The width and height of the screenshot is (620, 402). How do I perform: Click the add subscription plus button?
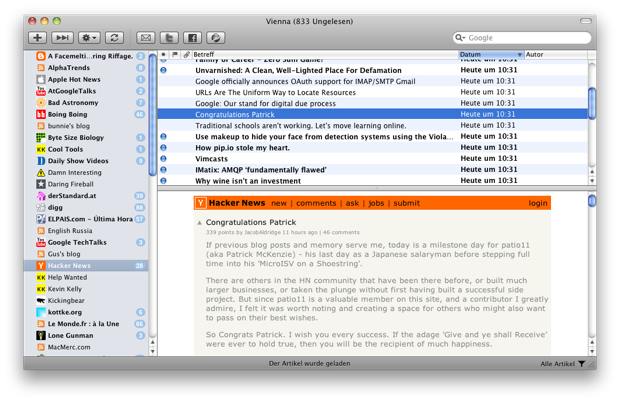click(x=38, y=38)
